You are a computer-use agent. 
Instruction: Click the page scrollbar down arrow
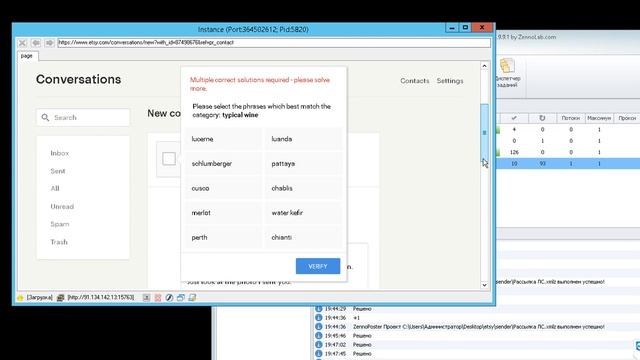484,285
